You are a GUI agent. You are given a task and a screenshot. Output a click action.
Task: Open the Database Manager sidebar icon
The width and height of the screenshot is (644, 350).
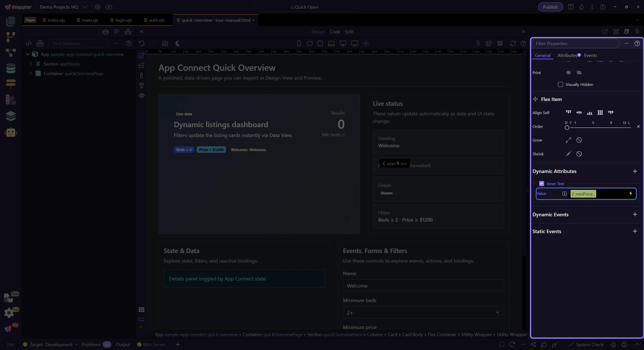[x=11, y=68]
